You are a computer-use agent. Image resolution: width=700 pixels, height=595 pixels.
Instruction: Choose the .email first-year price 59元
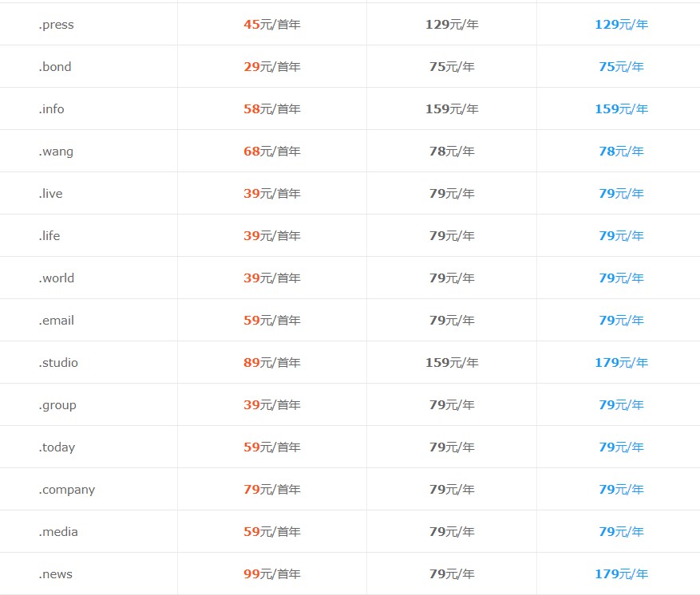pyautogui.click(x=272, y=321)
